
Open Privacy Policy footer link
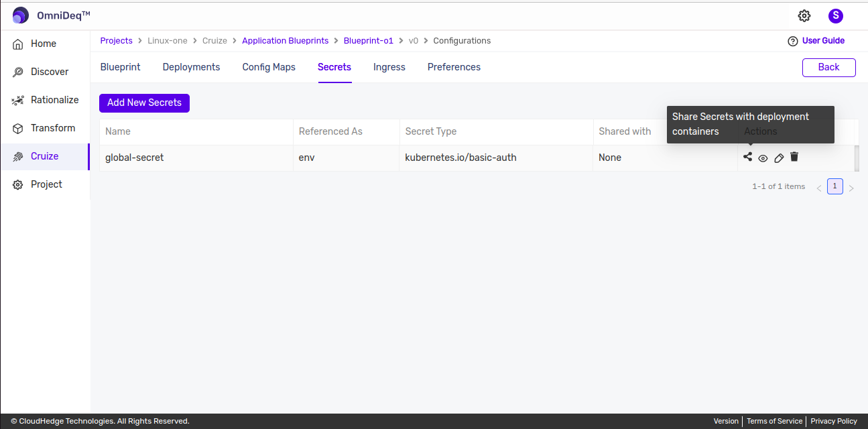pyautogui.click(x=834, y=421)
